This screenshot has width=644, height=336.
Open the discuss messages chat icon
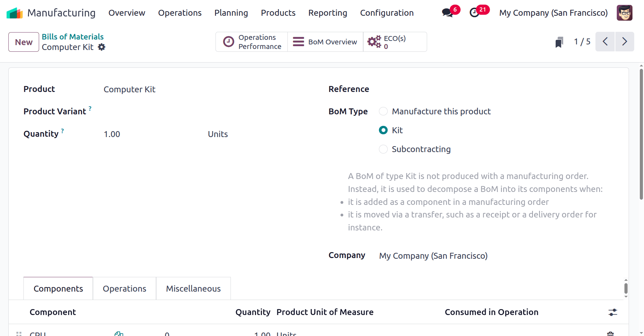coord(447,13)
